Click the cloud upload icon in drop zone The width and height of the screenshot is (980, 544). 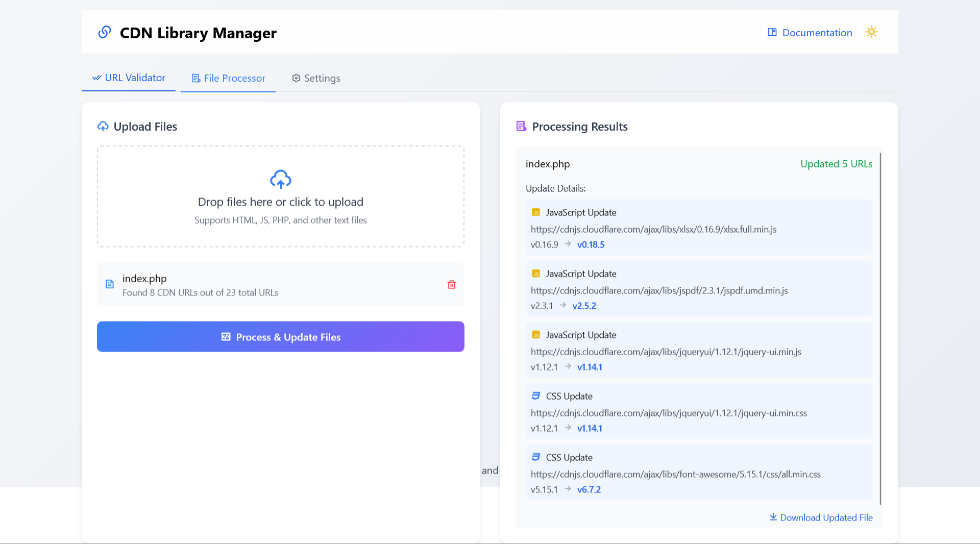(280, 179)
